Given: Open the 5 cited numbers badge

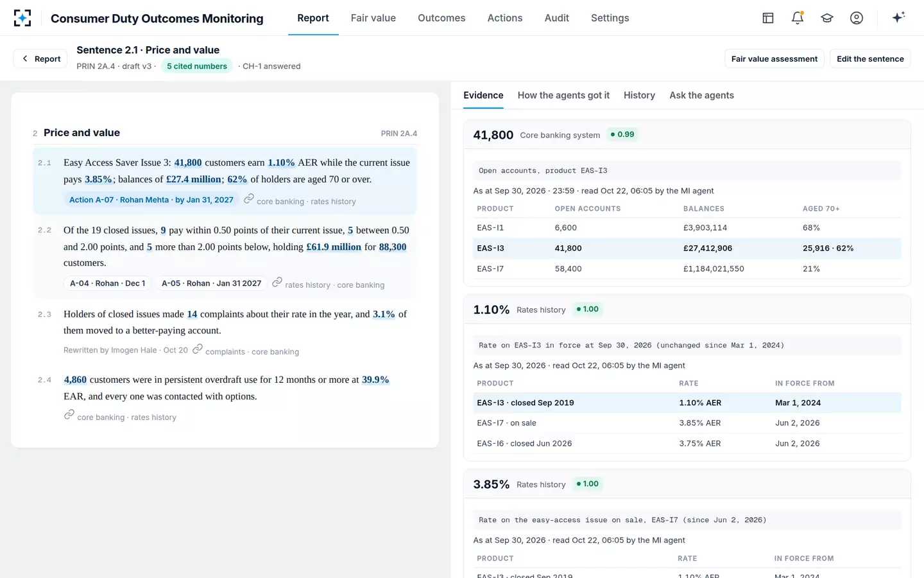Looking at the screenshot, I should pyautogui.click(x=197, y=66).
